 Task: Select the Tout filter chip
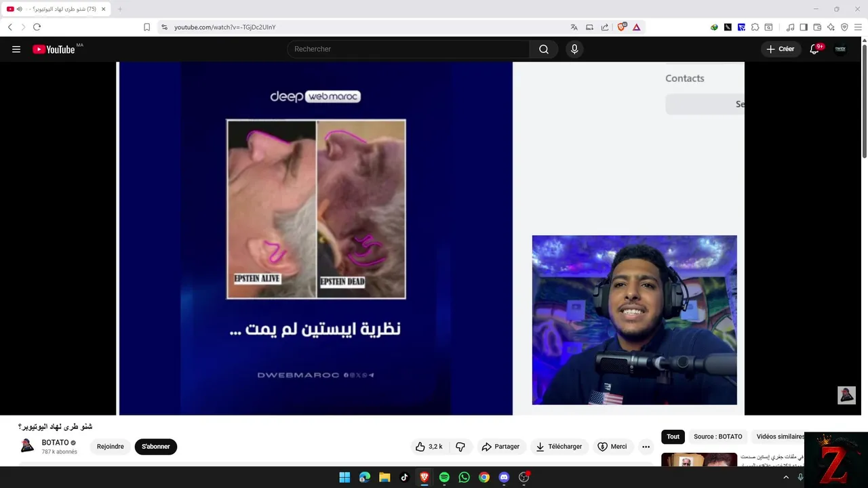click(673, 436)
